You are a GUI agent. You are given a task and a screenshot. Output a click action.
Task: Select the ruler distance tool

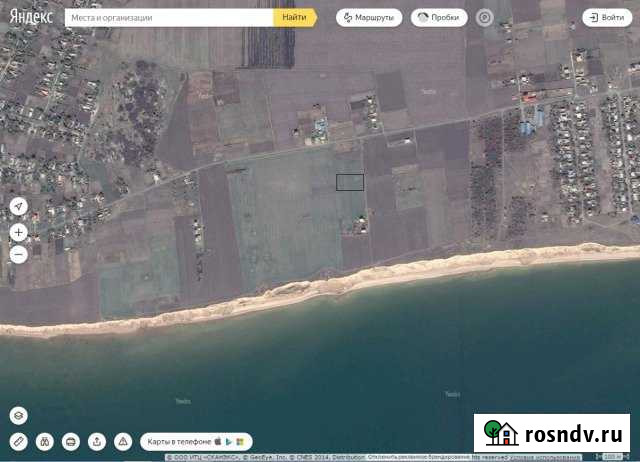[x=18, y=441]
